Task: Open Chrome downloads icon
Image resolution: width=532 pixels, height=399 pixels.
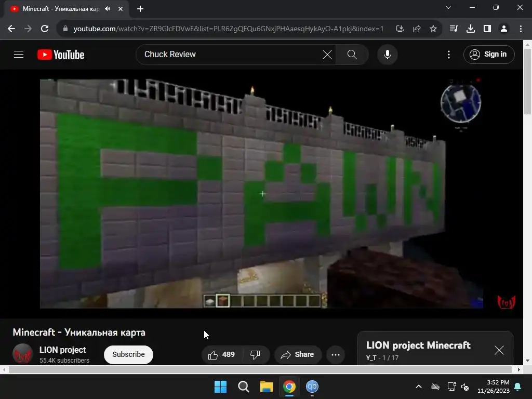Action: click(x=471, y=29)
